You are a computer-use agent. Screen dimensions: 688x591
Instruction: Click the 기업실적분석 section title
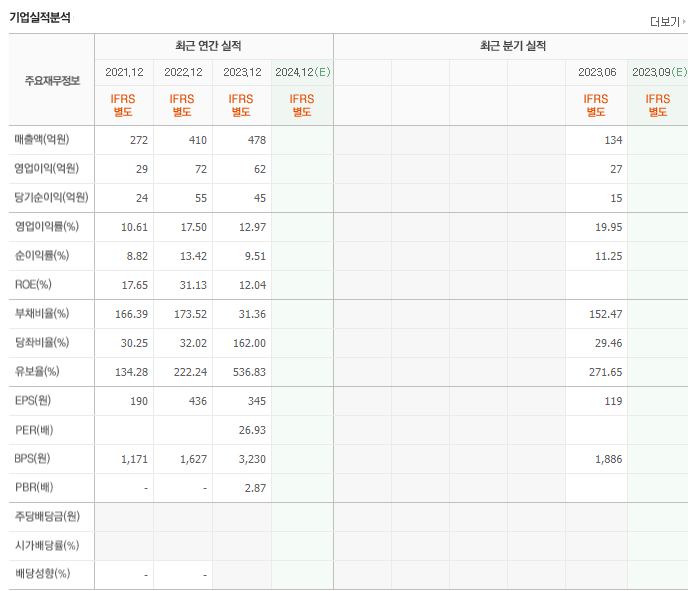point(40,18)
